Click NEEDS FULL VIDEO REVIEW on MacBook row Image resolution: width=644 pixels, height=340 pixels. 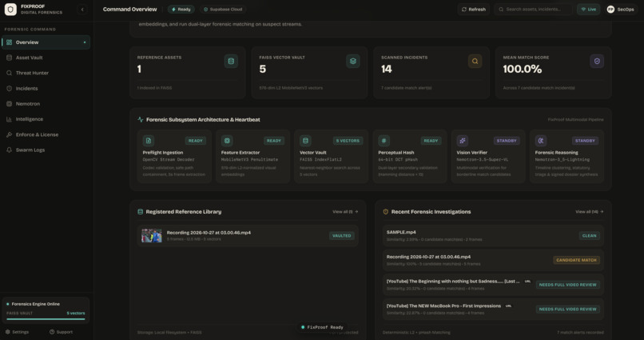pos(567,309)
